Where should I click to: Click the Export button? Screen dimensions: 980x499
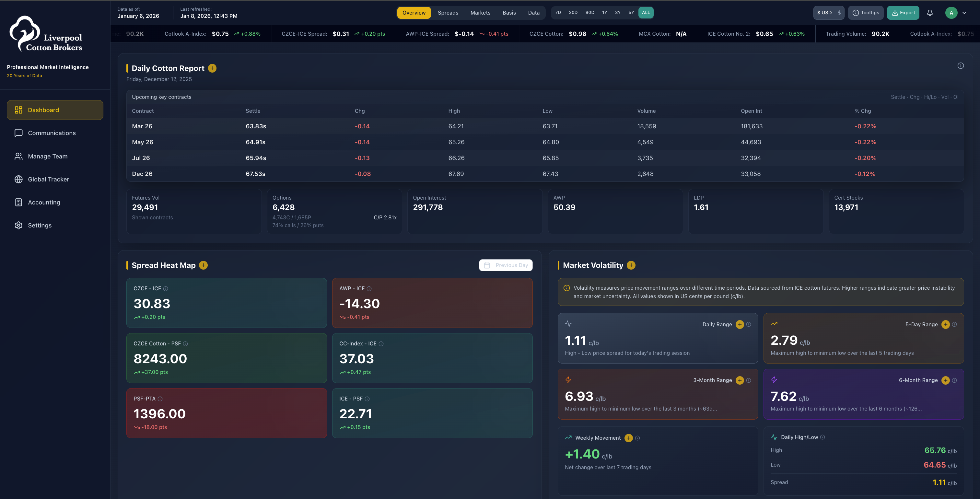point(903,13)
